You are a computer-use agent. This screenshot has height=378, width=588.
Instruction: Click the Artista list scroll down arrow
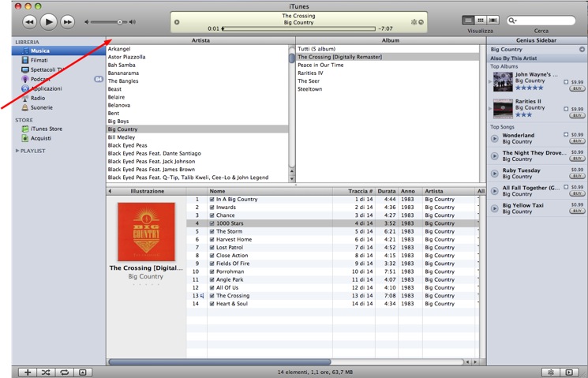click(292, 179)
